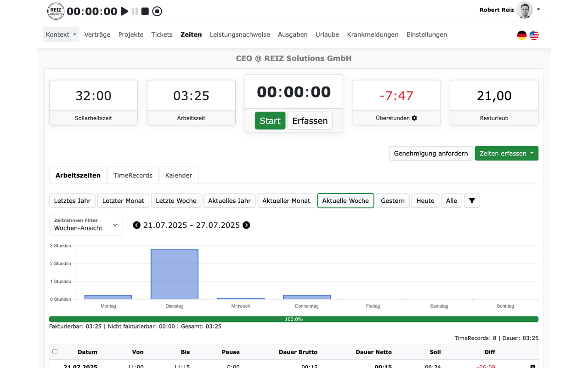Expand the Zeiten erfassen dropdown

[x=506, y=154]
